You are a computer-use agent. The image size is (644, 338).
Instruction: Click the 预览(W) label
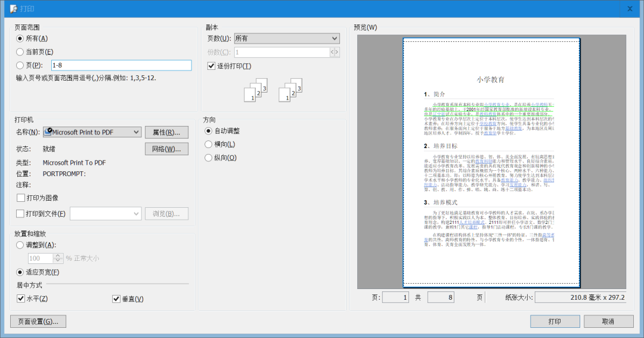coord(365,27)
